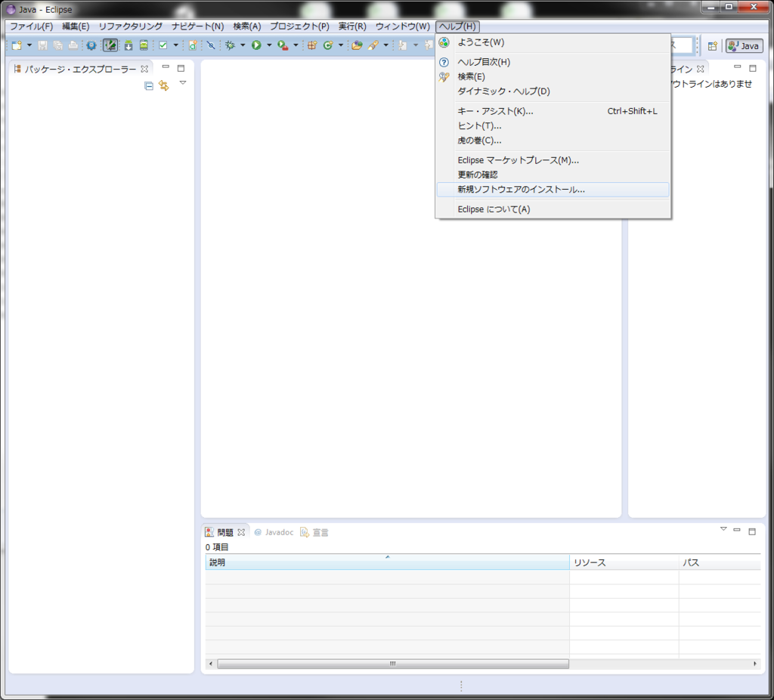This screenshot has width=774, height=700.
Task: Toggle Link with Editor arrows icon
Action: [x=164, y=86]
